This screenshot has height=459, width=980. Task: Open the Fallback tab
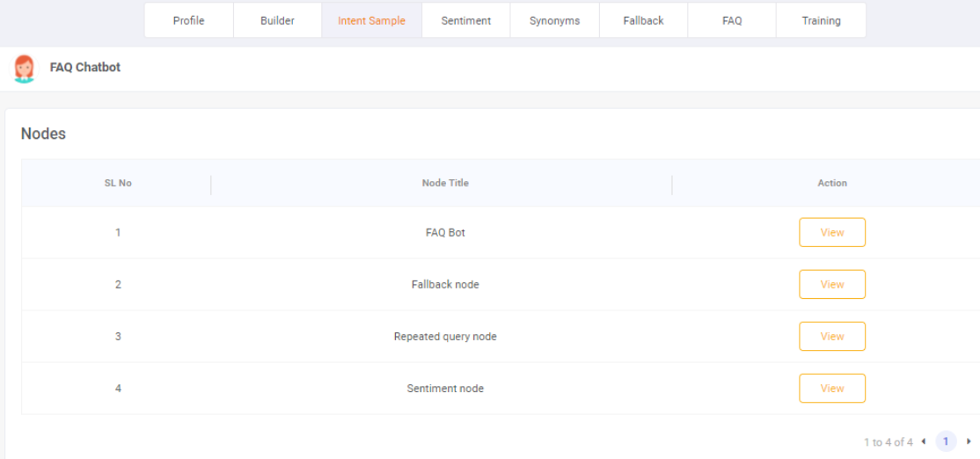(x=644, y=20)
